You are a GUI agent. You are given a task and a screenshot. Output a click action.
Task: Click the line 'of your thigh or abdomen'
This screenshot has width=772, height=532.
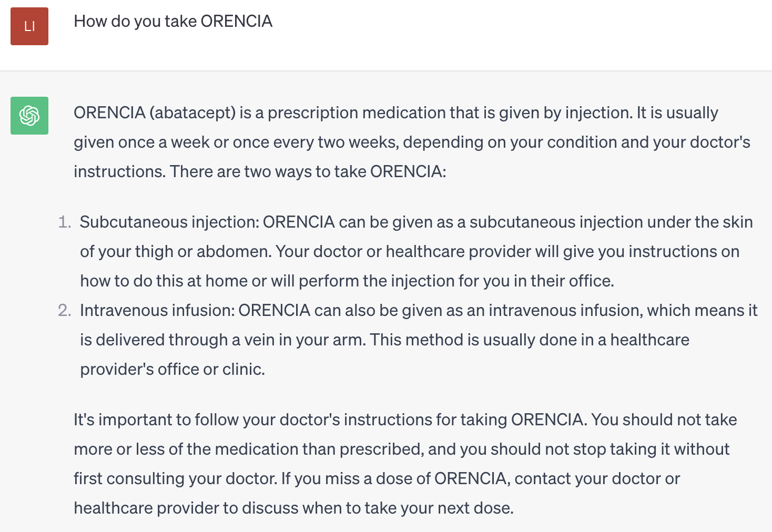[x=410, y=251]
